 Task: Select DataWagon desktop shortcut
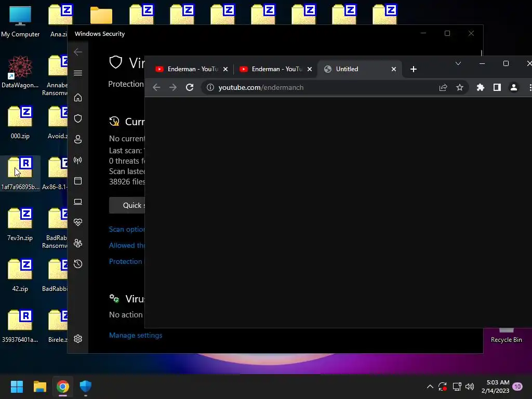click(x=20, y=72)
